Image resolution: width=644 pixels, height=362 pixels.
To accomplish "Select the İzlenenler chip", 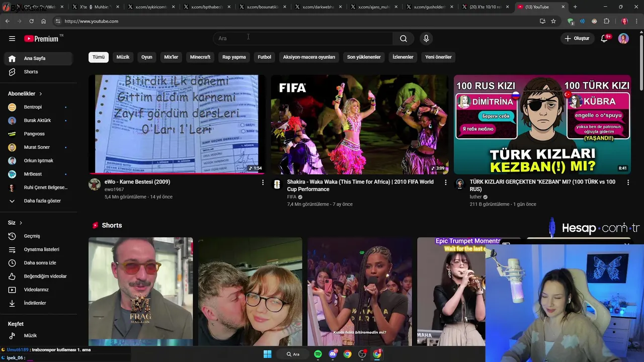I will point(403,57).
